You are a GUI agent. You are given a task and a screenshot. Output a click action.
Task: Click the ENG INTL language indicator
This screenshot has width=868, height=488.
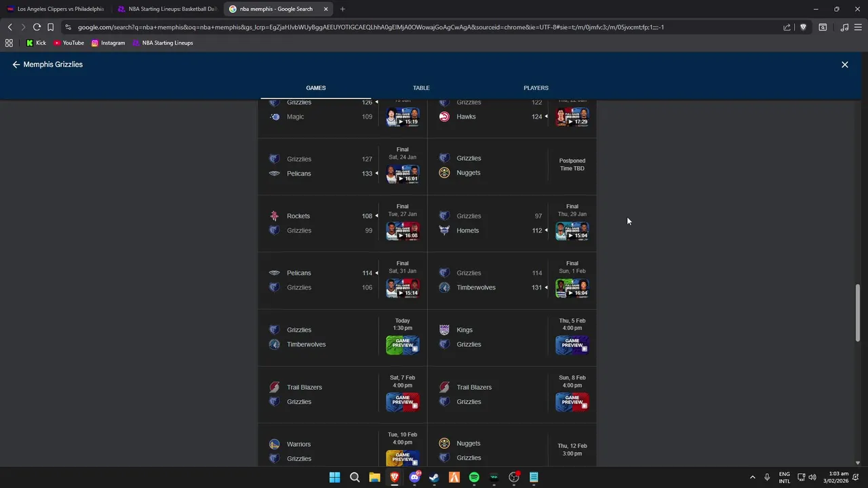[x=785, y=477]
